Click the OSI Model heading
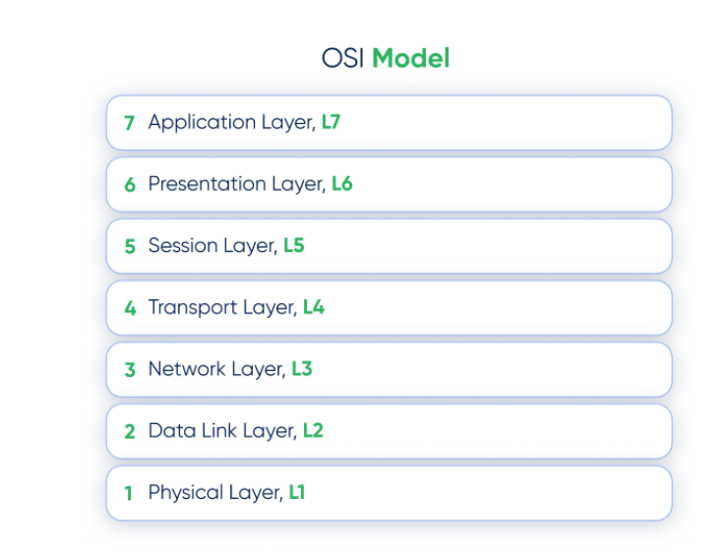Image resolution: width=728 pixels, height=560 pixels. [386, 58]
